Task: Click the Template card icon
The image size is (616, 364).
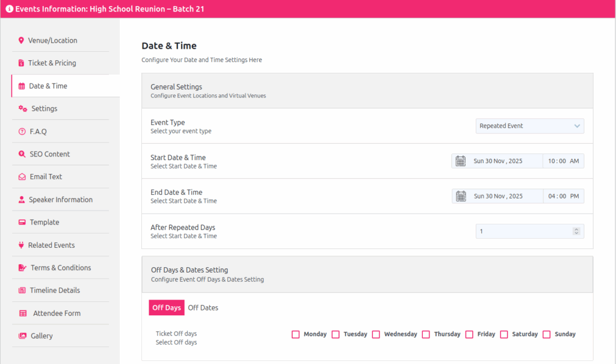Action: (22, 222)
